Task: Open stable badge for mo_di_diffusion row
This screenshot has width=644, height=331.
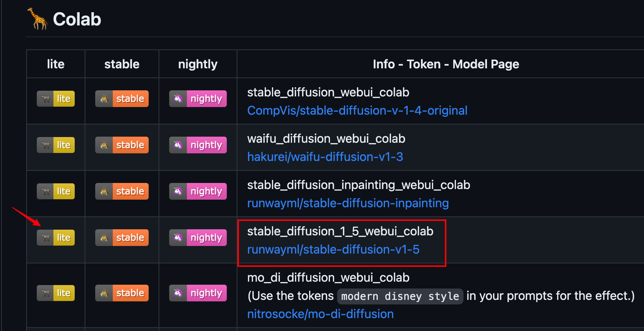Action: [x=122, y=293]
